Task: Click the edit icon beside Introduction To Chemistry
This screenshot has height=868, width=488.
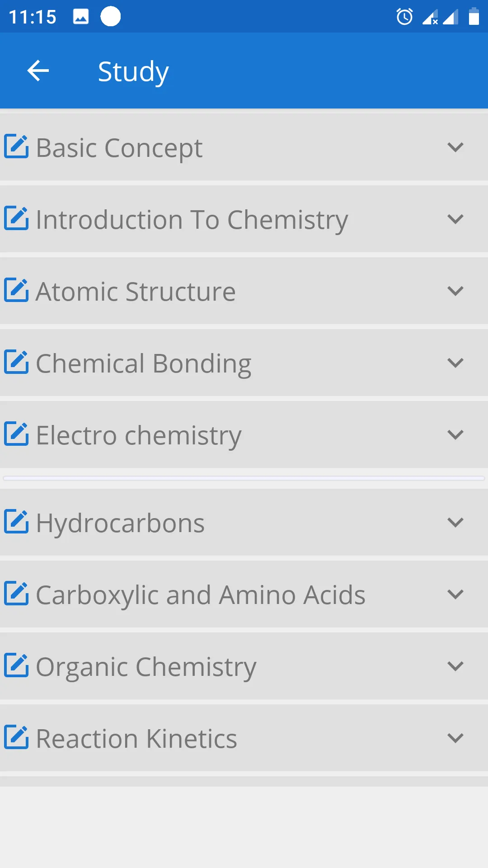Action: pyautogui.click(x=17, y=218)
